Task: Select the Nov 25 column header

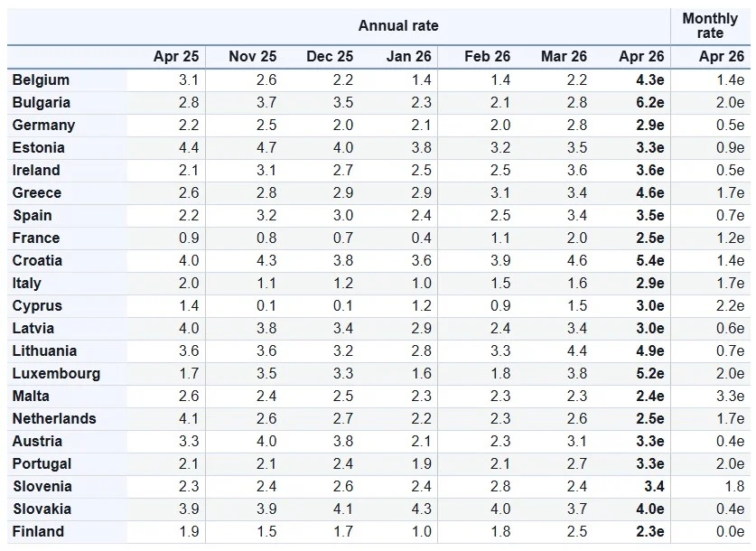Action: (x=252, y=56)
